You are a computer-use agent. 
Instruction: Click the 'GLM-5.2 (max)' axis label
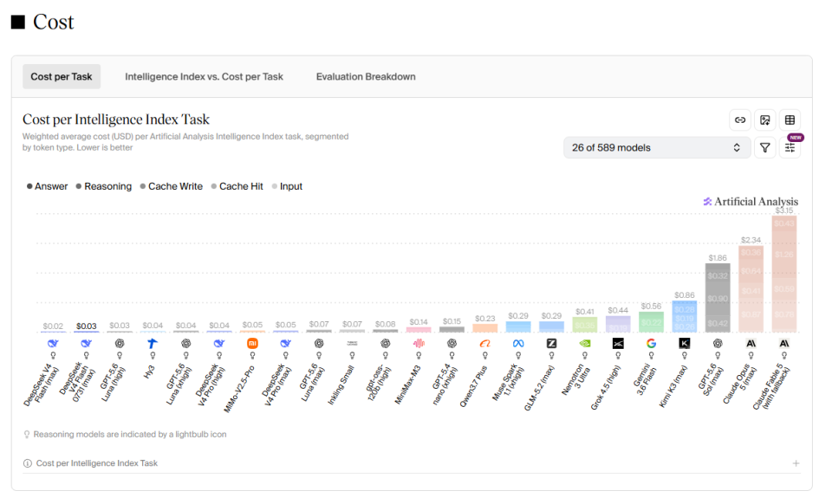point(540,387)
